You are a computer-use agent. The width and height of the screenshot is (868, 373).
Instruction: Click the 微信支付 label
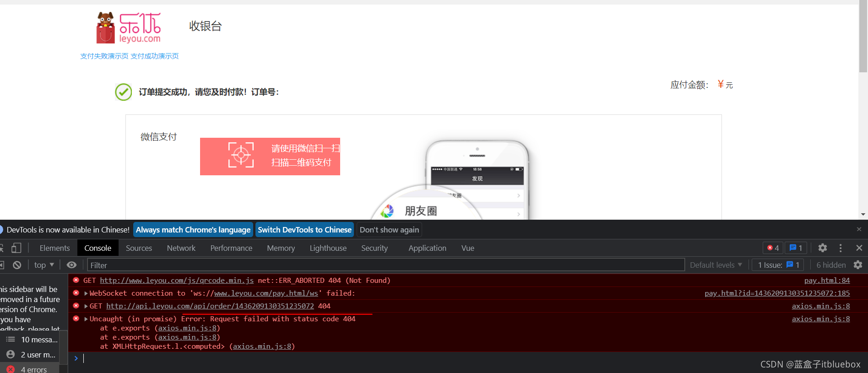click(x=158, y=137)
